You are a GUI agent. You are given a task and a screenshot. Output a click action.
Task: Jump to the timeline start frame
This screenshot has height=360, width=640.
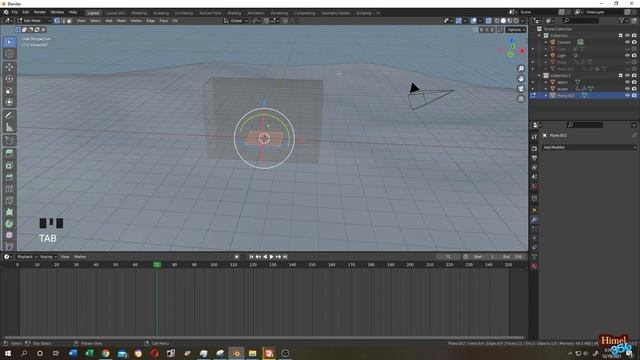click(251, 257)
